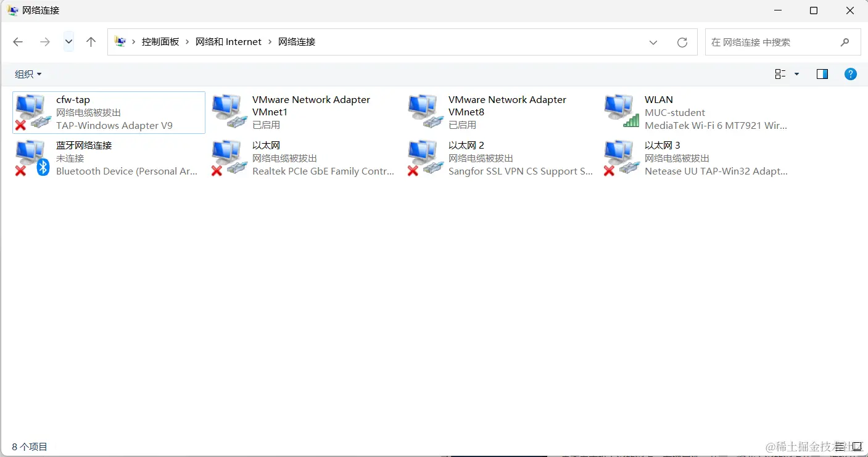Click the VMnet1 已启用 status text
The height and width of the screenshot is (457, 868).
267,125
